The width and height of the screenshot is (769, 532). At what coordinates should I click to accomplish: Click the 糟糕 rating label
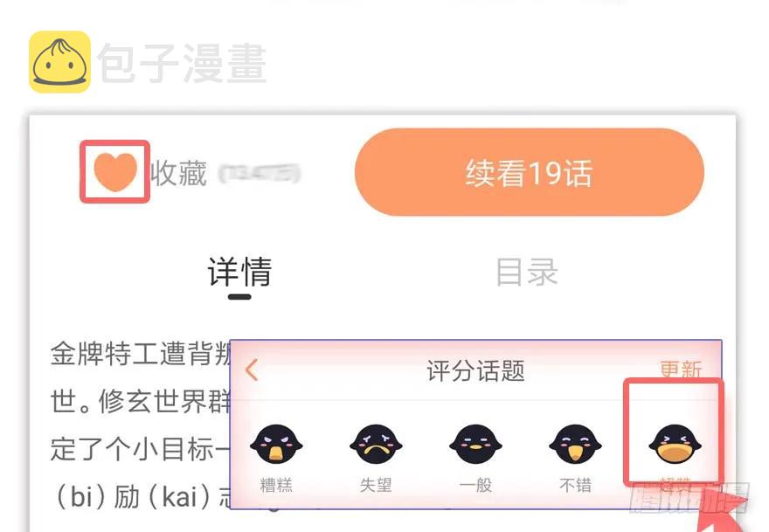276,485
